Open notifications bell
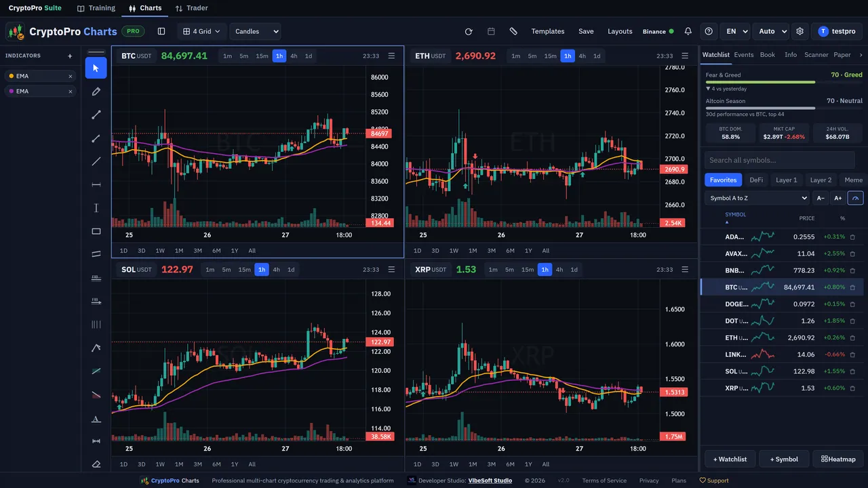The image size is (868, 488). pos(688,31)
